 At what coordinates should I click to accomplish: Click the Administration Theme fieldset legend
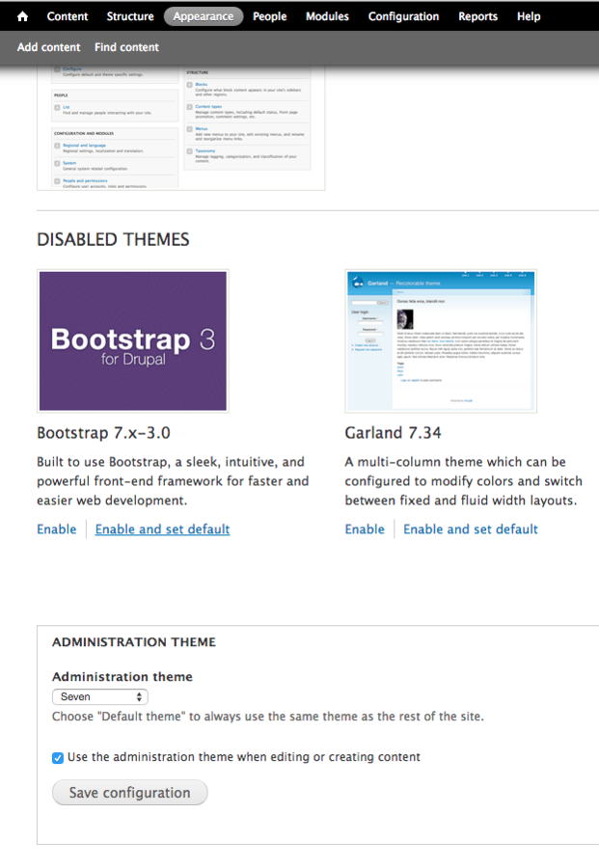(x=134, y=642)
